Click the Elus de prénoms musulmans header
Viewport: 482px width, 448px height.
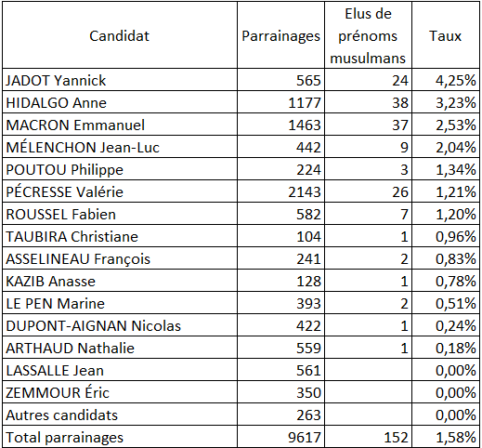[368, 35]
